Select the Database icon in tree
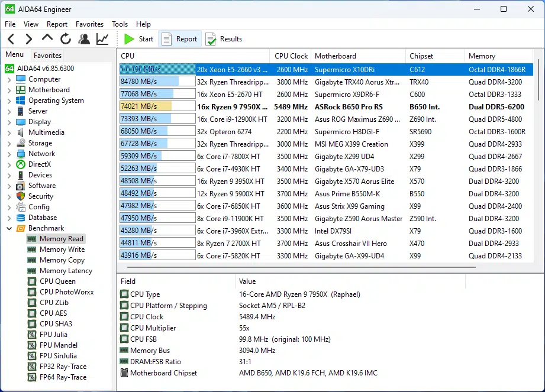The height and width of the screenshot is (392, 545). coord(21,218)
